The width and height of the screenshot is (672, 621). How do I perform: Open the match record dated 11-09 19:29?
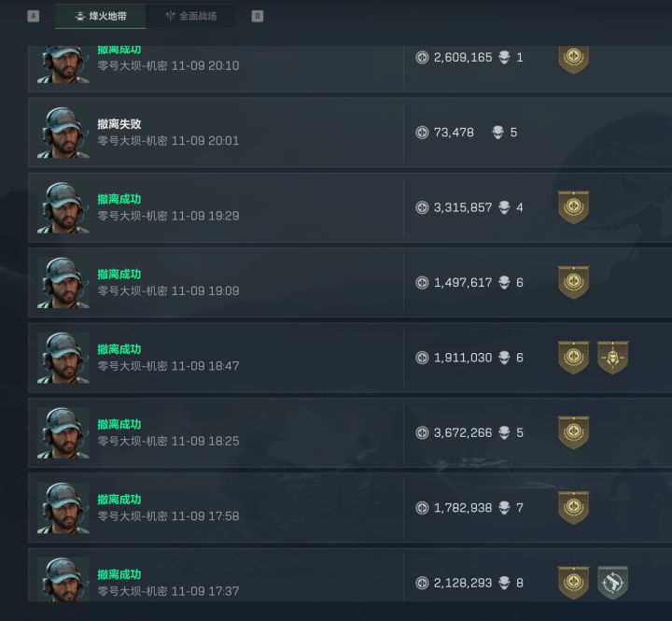[x=350, y=207]
